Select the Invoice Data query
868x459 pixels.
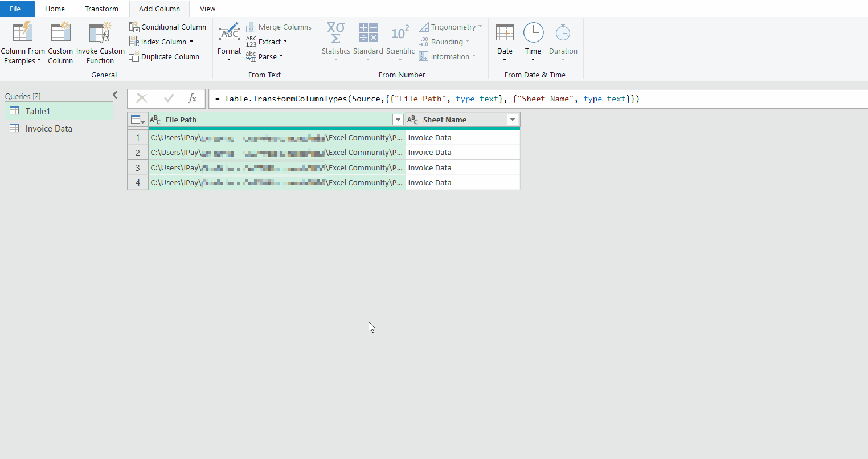click(48, 129)
